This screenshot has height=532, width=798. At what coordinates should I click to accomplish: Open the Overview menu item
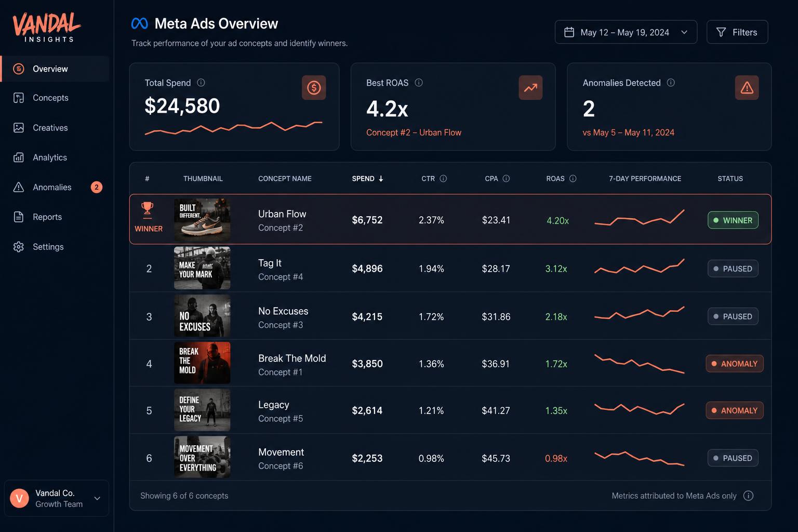(55, 69)
